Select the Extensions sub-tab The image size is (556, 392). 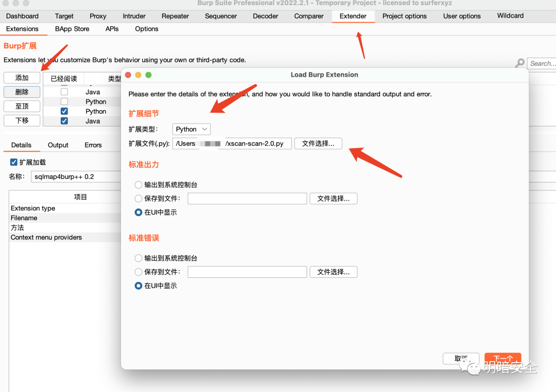pos(22,29)
